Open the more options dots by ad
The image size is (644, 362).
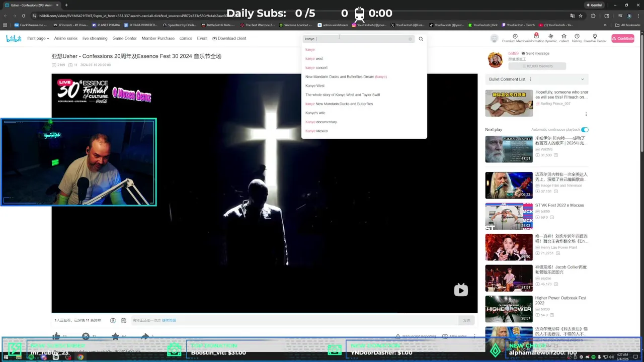586,114
